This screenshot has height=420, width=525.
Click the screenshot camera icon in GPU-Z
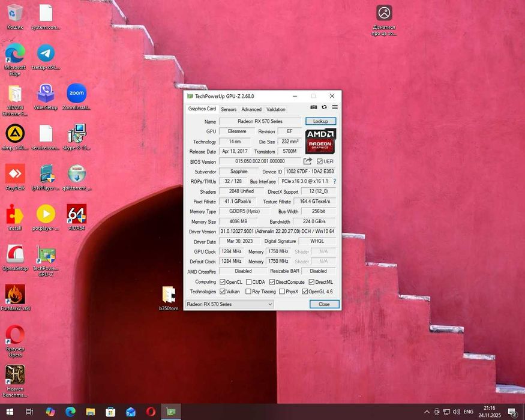pyautogui.click(x=313, y=107)
